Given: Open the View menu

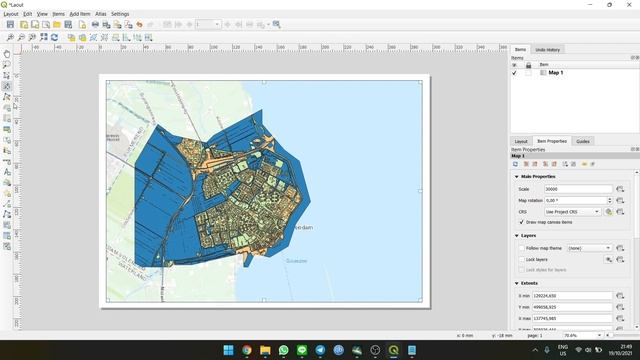Looking at the screenshot, I should (42, 14).
